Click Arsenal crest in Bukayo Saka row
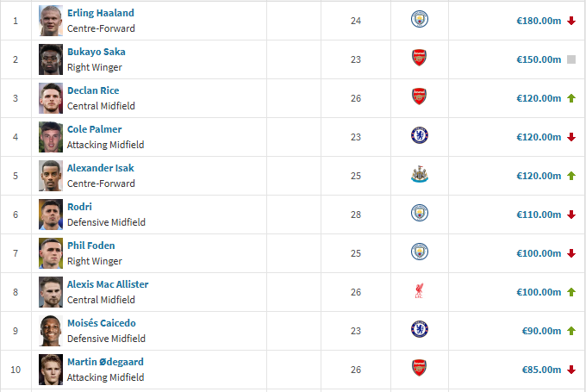Image resolution: width=586 pixels, height=392 pixels. coord(419,59)
